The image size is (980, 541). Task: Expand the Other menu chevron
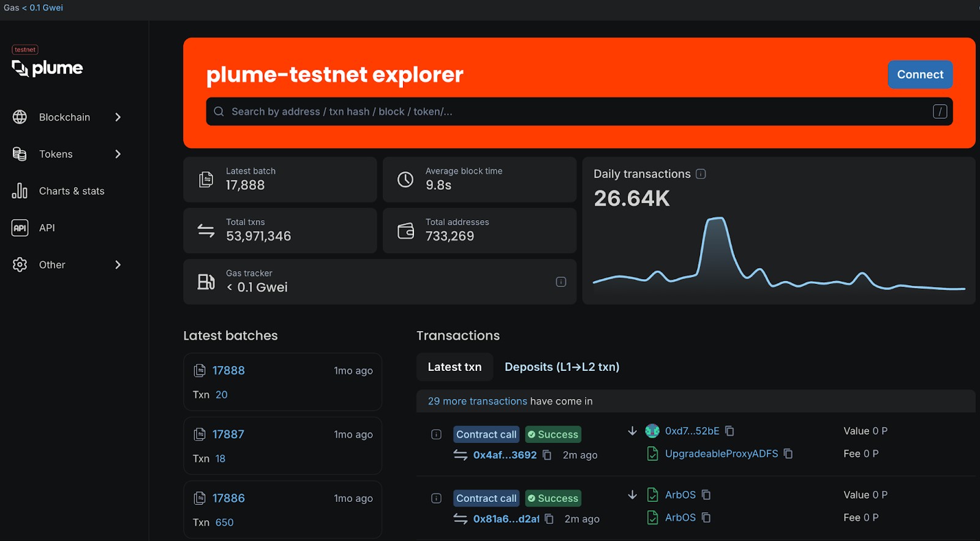tap(118, 264)
